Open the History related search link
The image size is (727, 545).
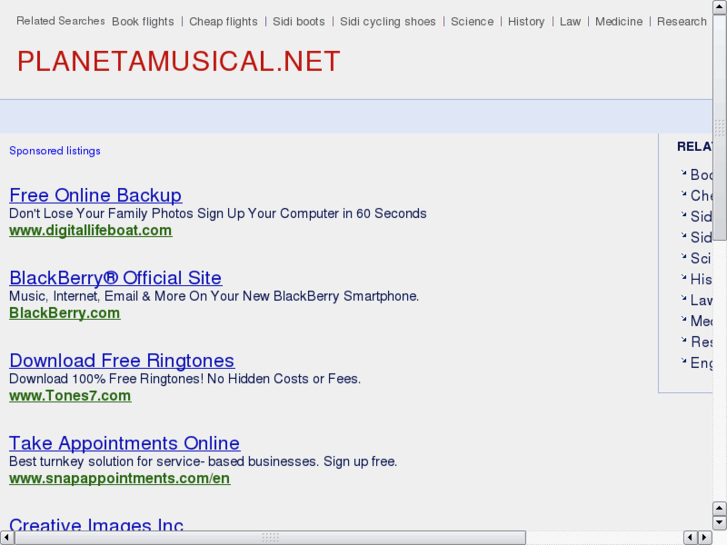pos(526,22)
